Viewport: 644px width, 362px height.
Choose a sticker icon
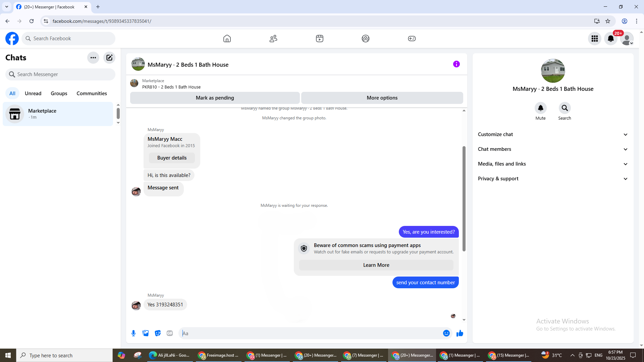tap(158, 333)
